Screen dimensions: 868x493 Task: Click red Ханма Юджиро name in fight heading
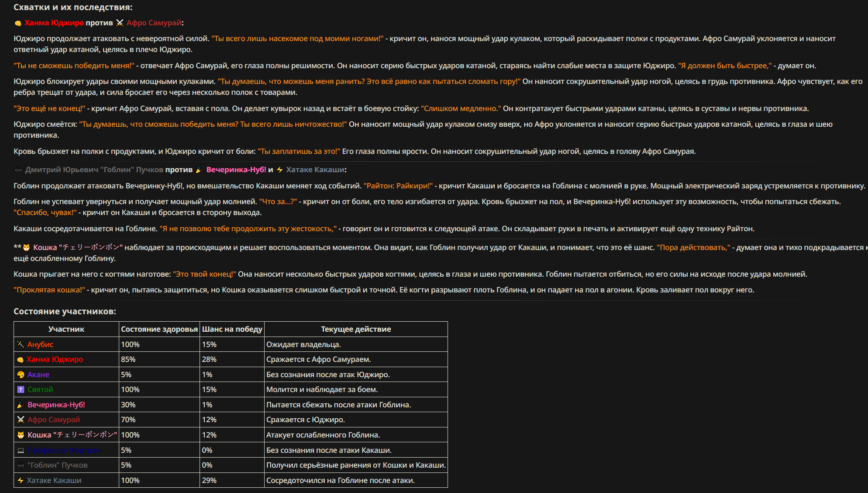pos(54,23)
